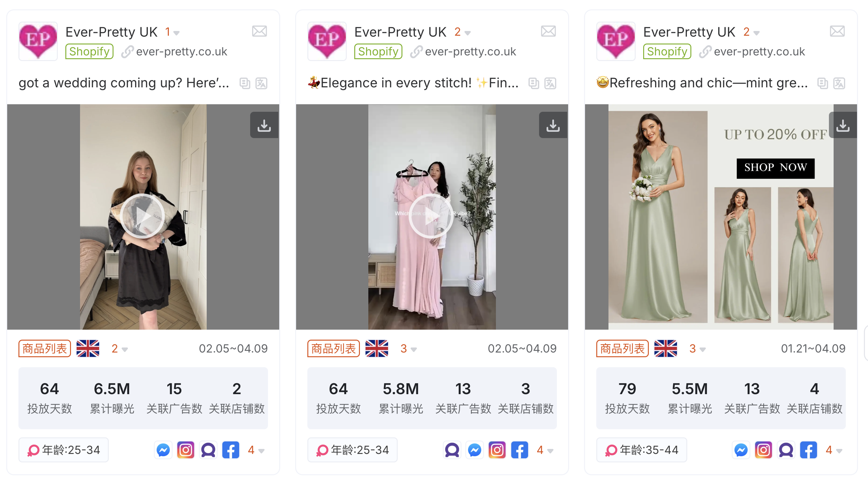Viewport: 868px width, 484px height.
Task: Download the mint green dress ad image
Action: [842, 126]
